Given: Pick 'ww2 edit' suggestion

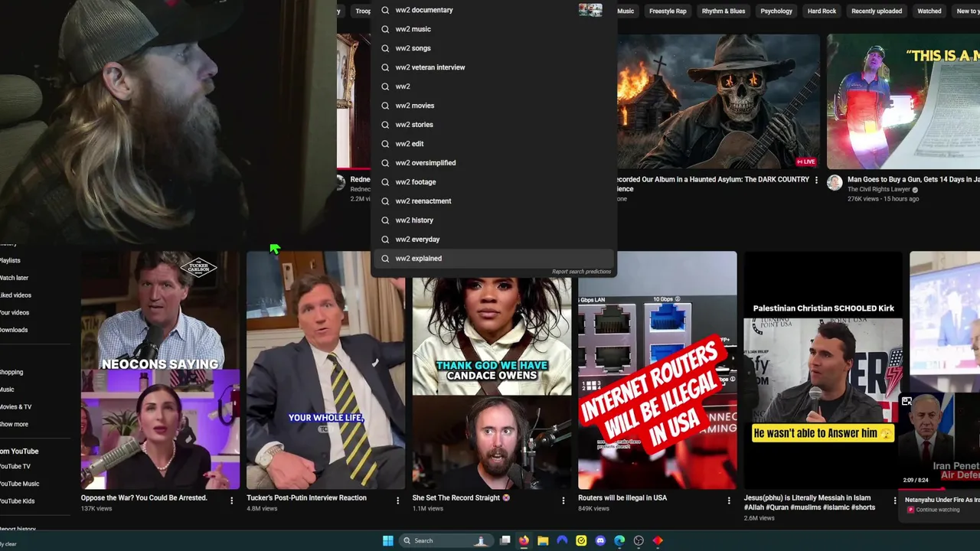Looking at the screenshot, I should pos(493,144).
